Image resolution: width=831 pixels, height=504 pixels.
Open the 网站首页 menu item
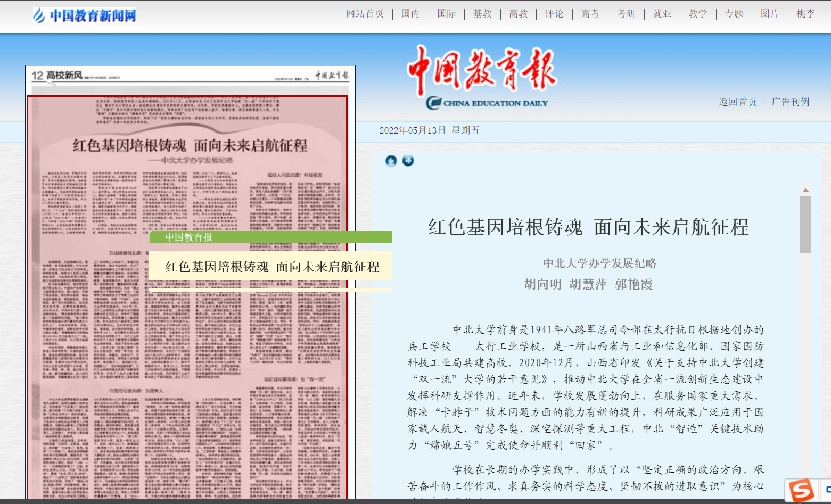tap(365, 14)
